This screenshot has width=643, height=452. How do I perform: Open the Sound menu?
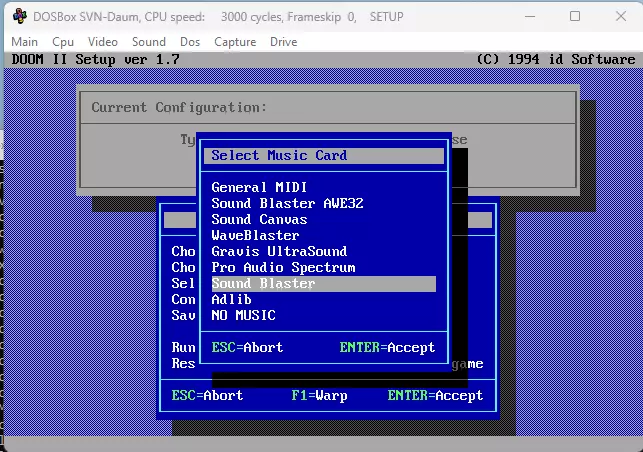coord(149,42)
